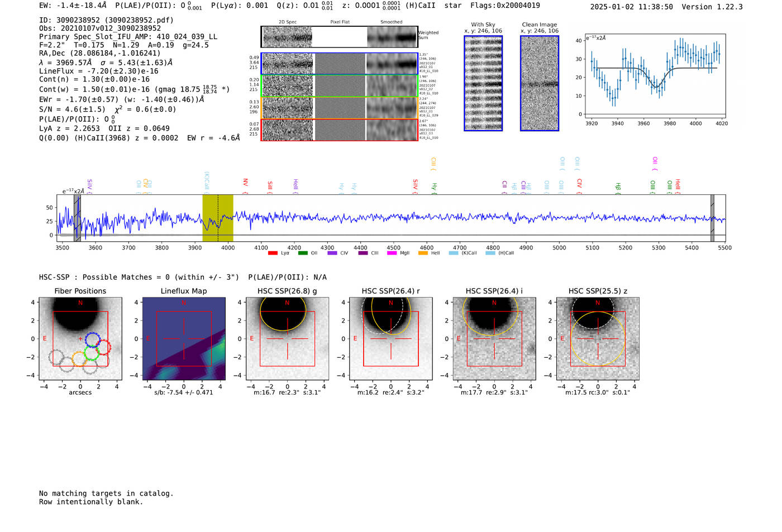Click the Flags:0x20004019 header value
Image resolution: width=782 pixels, height=532 pixels.
coord(505,6)
